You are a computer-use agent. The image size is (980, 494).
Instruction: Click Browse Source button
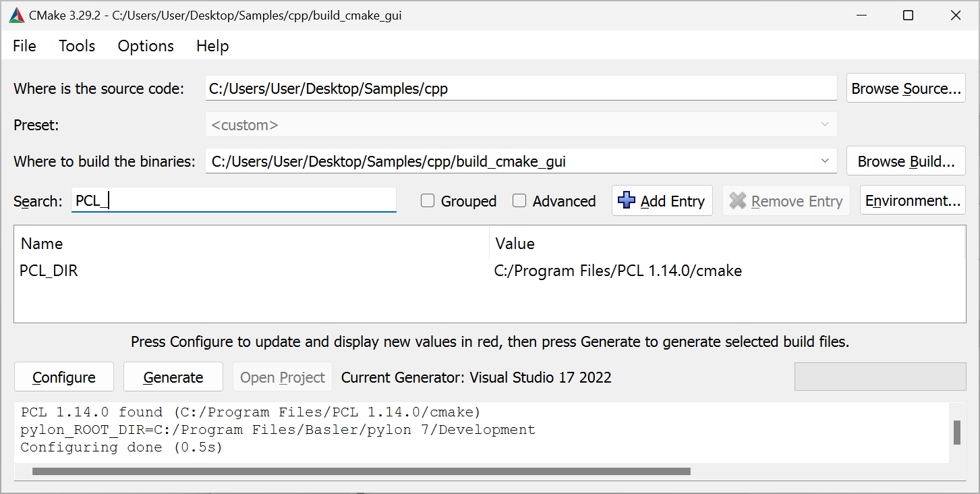[x=906, y=88]
